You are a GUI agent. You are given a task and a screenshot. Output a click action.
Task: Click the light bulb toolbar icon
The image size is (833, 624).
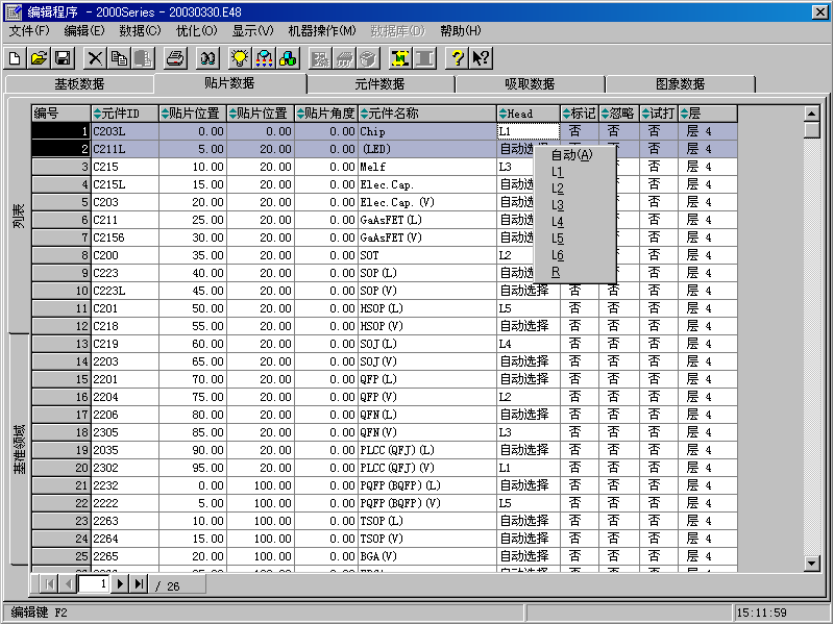click(240, 59)
